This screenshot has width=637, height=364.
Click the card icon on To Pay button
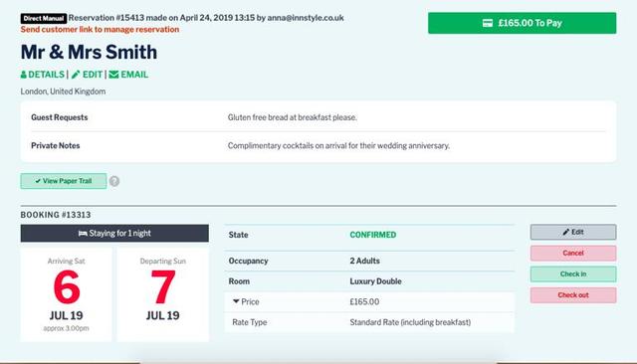(x=488, y=23)
